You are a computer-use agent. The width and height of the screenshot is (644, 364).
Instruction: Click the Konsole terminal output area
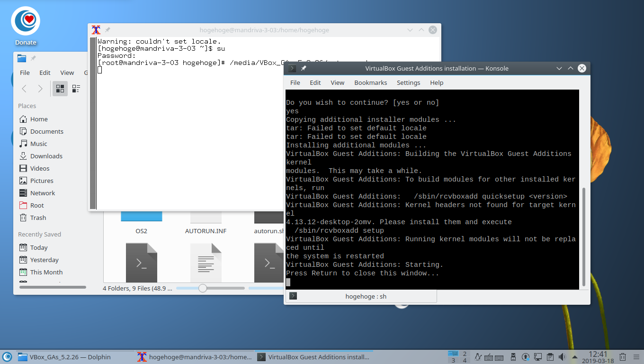click(432, 189)
